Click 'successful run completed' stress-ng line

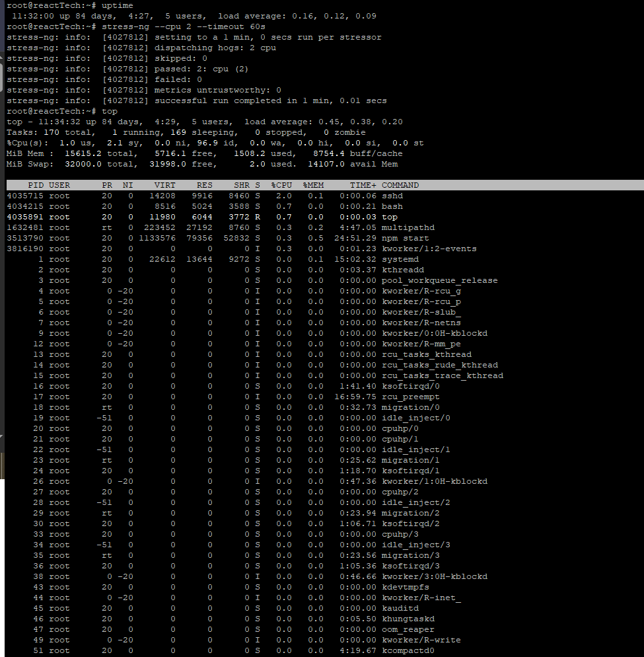pos(196,100)
